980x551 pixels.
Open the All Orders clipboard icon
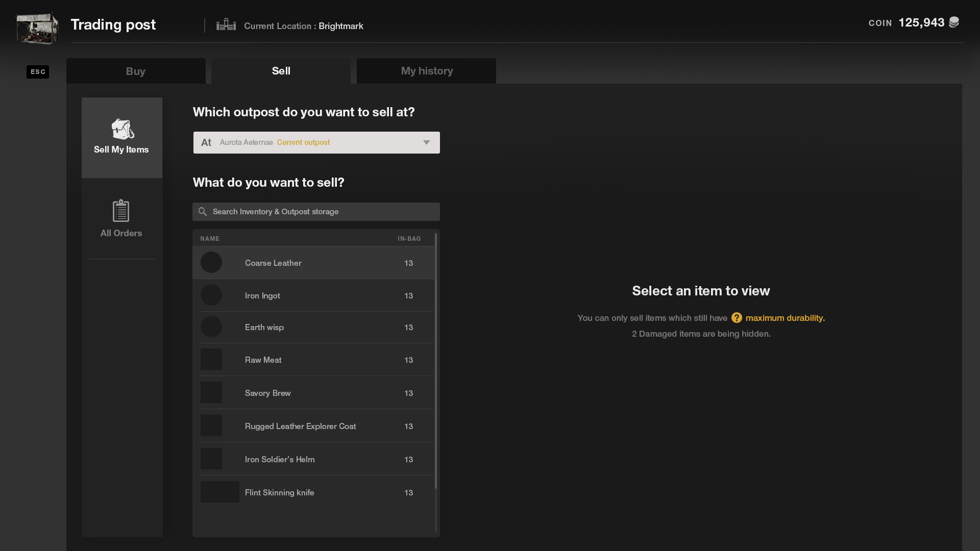121,211
